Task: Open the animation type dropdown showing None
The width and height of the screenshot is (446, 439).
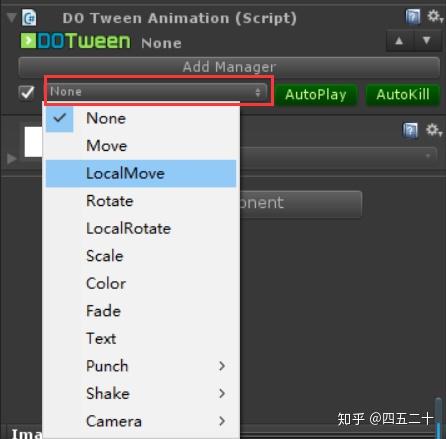Action: click(157, 92)
